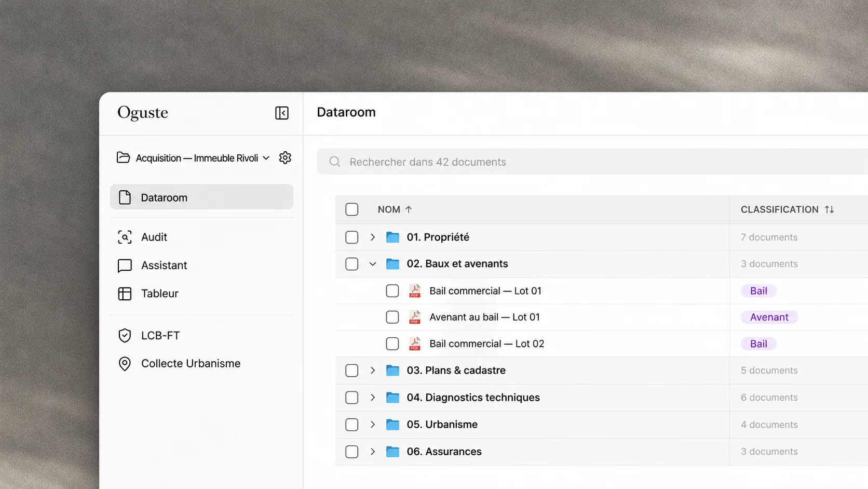Click the 06. Assurances folder icon
The height and width of the screenshot is (489, 868).
pyautogui.click(x=393, y=452)
